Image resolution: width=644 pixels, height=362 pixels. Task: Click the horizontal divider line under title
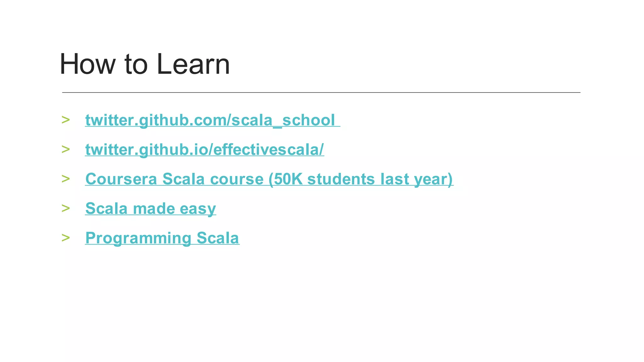321,92
